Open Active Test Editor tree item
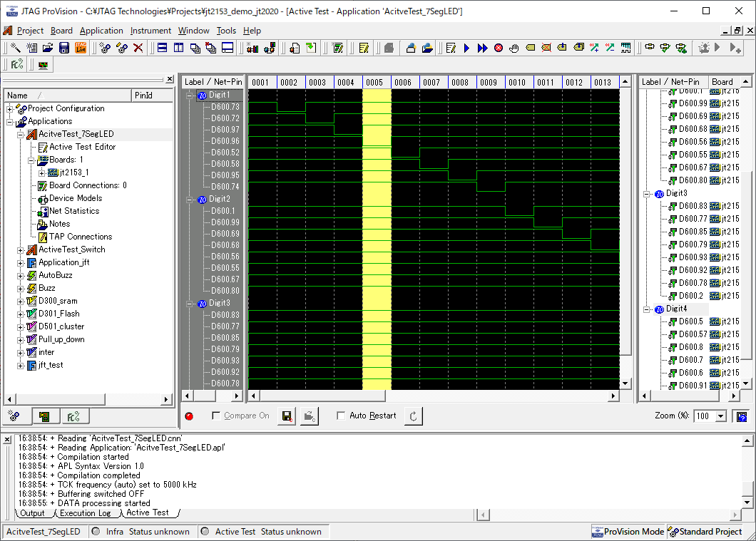Viewport: 756px width, 541px height. point(82,147)
